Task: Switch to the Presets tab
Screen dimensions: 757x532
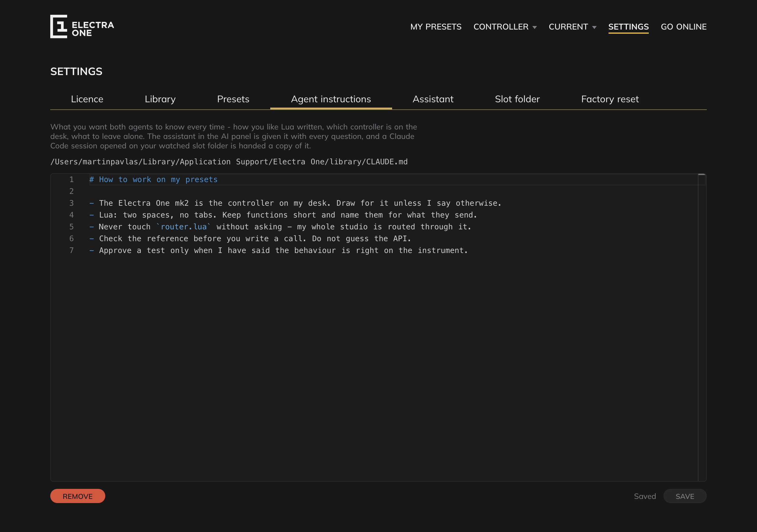Action: click(x=233, y=99)
